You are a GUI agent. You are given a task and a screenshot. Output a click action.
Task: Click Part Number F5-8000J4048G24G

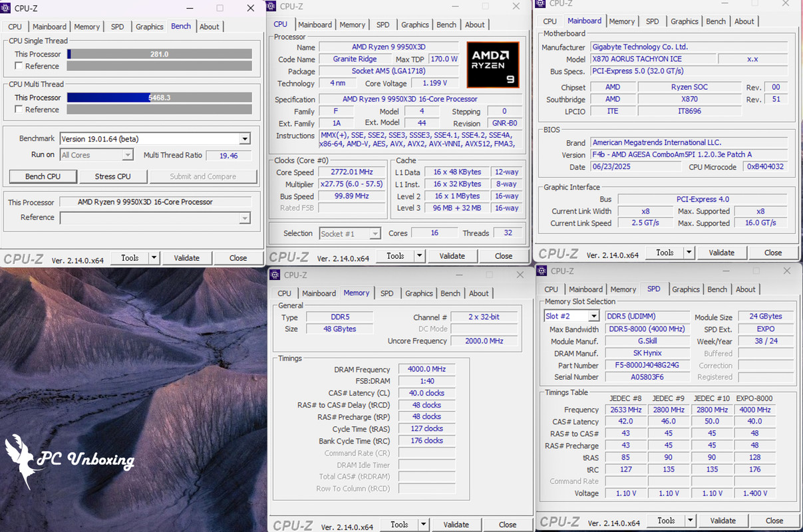[x=647, y=365]
